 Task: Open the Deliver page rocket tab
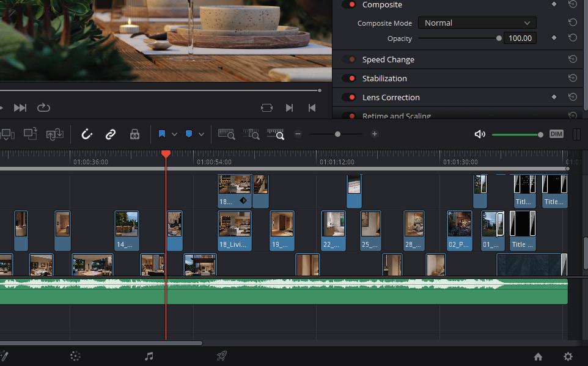222,356
